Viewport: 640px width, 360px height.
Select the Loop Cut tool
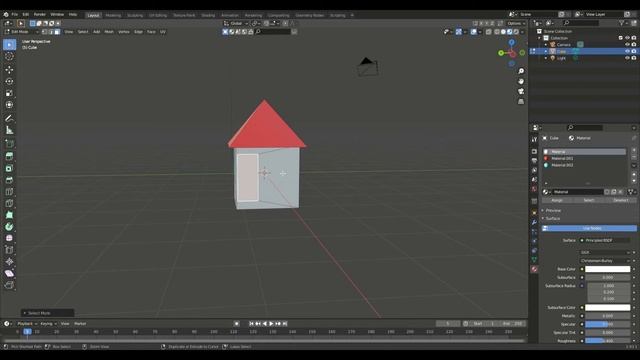click(x=9, y=191)
